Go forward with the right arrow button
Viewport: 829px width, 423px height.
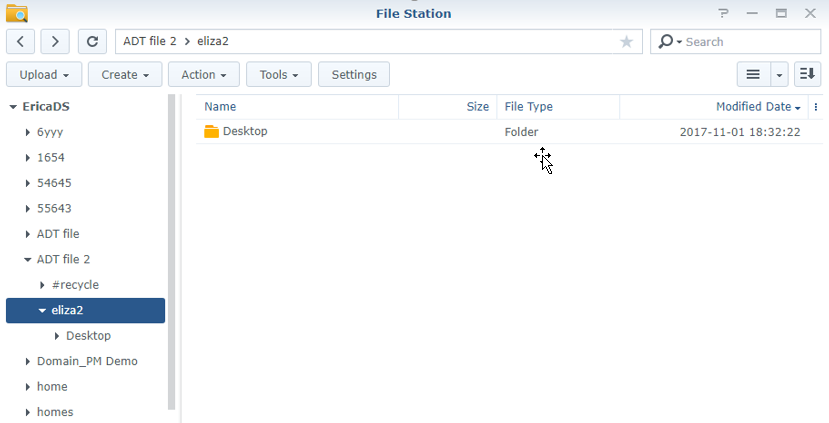[55, 42]
